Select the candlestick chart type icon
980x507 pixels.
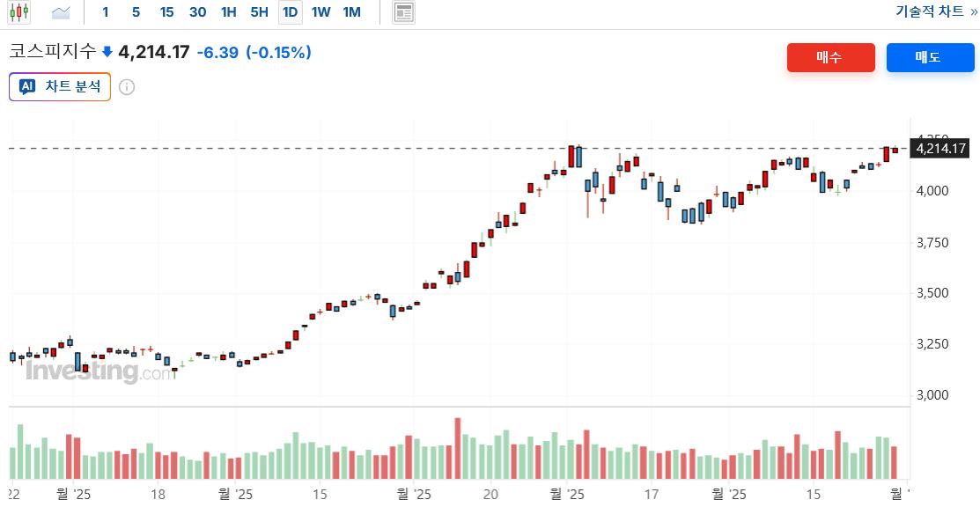(x=19, y=12)
